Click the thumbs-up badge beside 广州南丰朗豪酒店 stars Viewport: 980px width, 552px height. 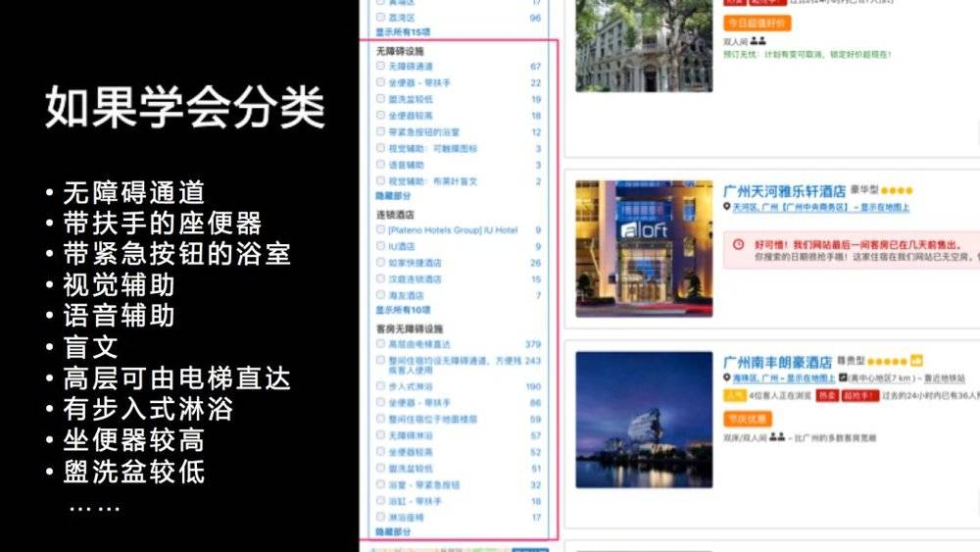916,361
